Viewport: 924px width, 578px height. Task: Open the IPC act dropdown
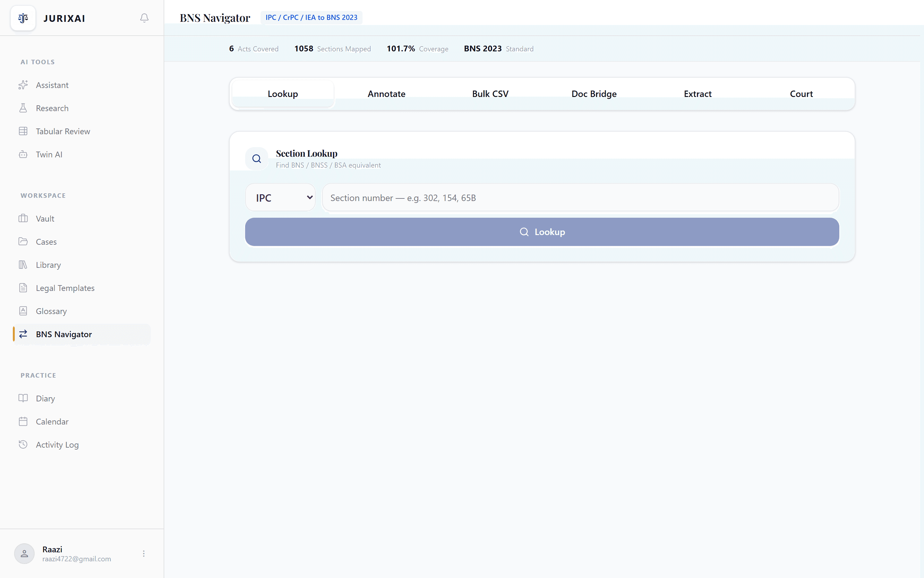click(x=280, y=197)
